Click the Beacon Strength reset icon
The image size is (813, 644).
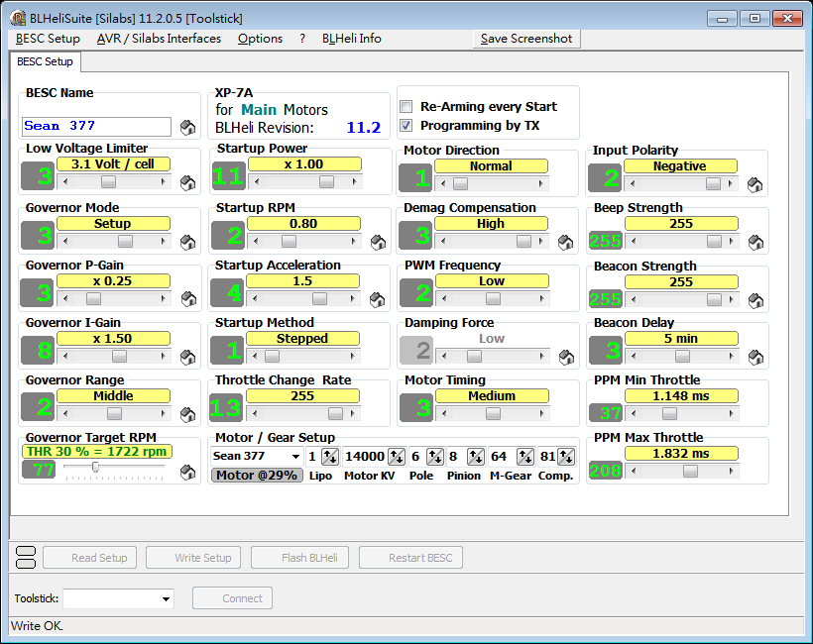pos(755,300)
